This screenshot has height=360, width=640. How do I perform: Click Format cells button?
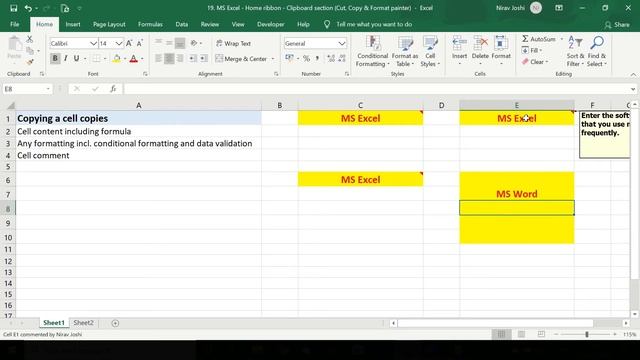coord(501,51)
